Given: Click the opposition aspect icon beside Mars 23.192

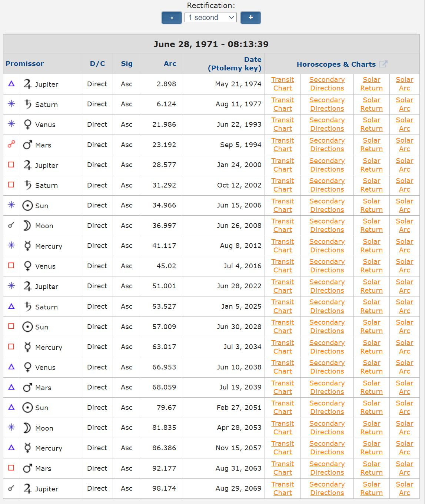Looking at the screenshot, I should pyautogui.click(x=11, y=145).
